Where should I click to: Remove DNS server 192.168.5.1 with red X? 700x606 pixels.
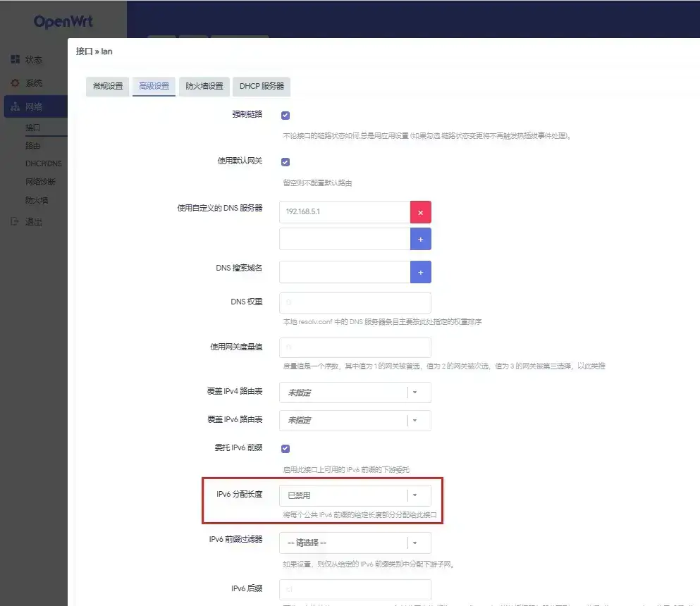[x=420, y=212]
